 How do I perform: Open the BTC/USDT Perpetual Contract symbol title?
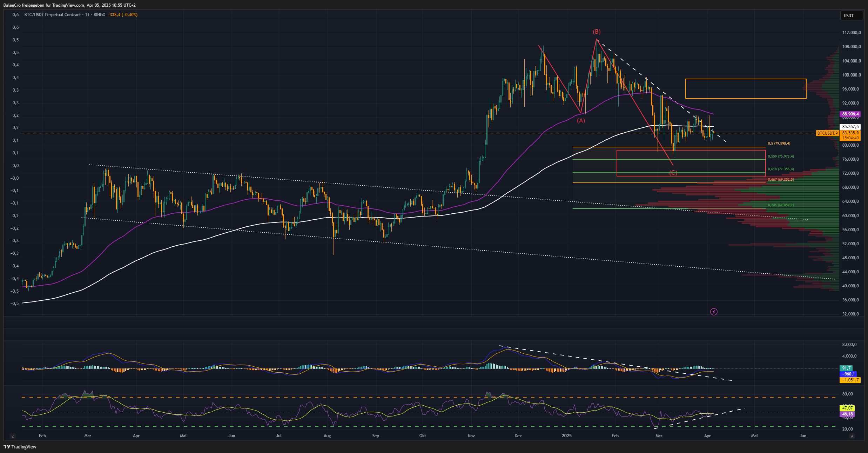click(x=53, y=15)
